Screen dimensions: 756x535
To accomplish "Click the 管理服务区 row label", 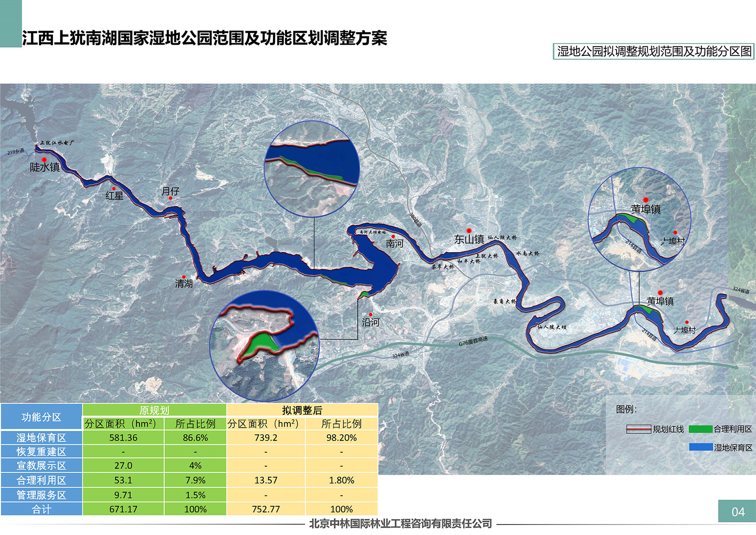I will 41,495.
